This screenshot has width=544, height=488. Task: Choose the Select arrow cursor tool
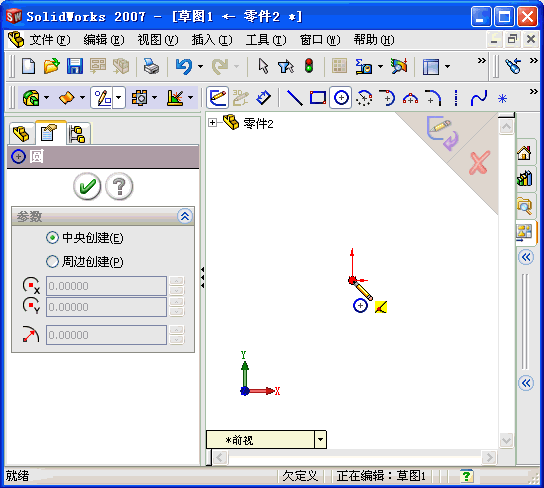pos(263,66)
